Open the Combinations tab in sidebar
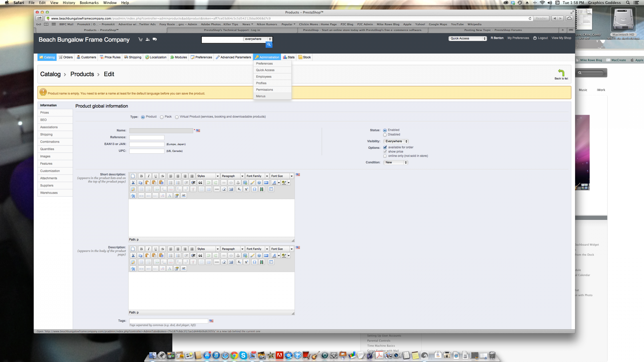The width and height of the screenshot is (644, 362). click(x=50, y=142)
